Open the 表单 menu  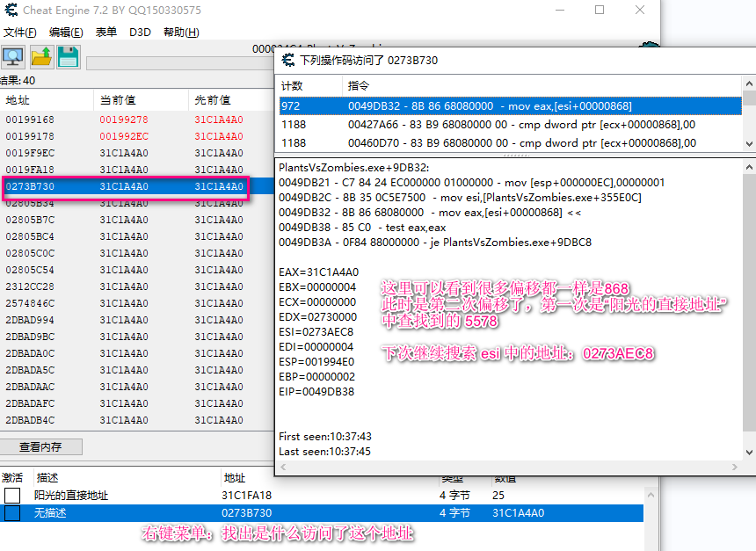106,33
